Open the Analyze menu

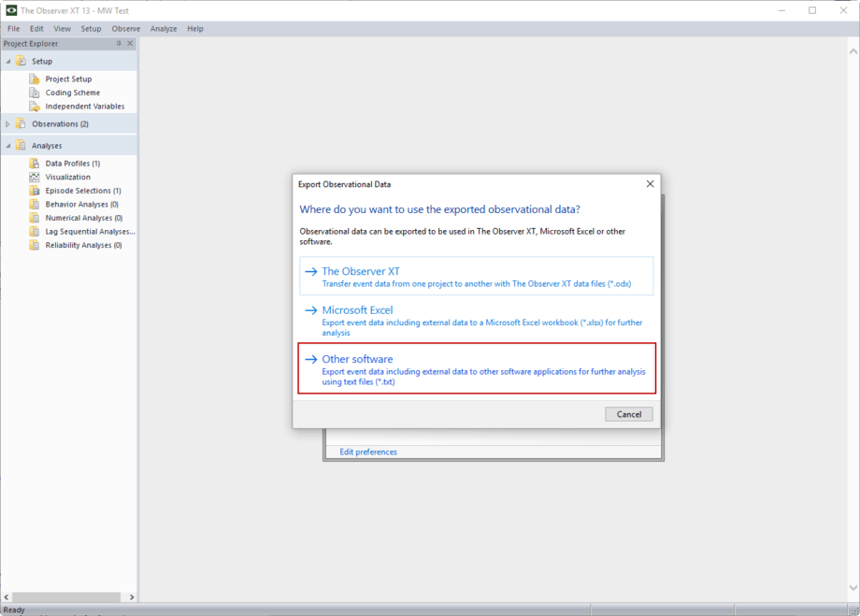tap(164, 29)
